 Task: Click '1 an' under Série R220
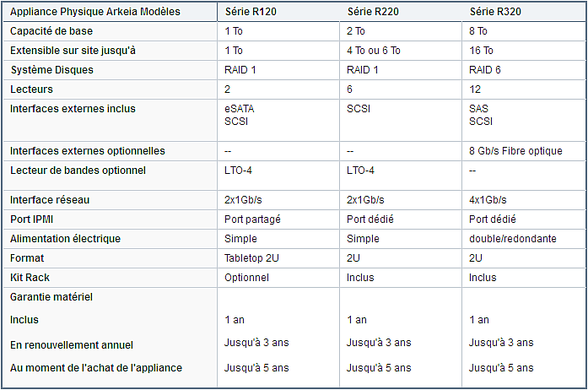coord(357,320)
